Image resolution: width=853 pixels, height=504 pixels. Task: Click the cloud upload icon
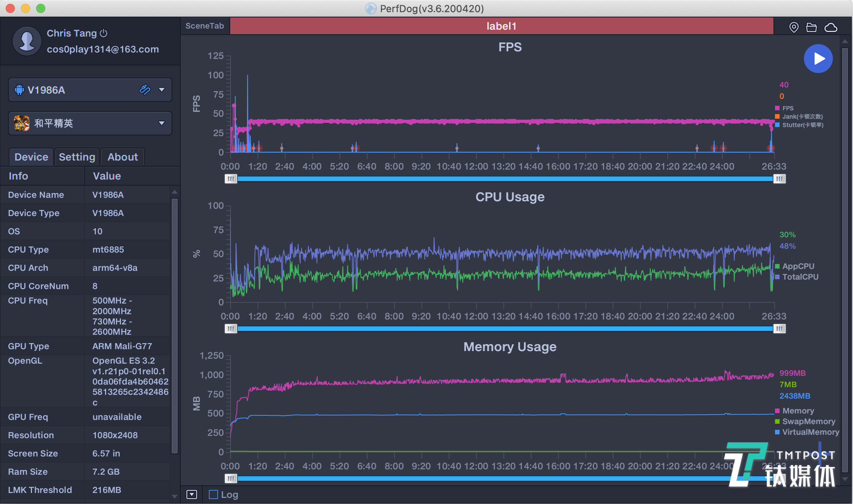click(x=831, y=27)
